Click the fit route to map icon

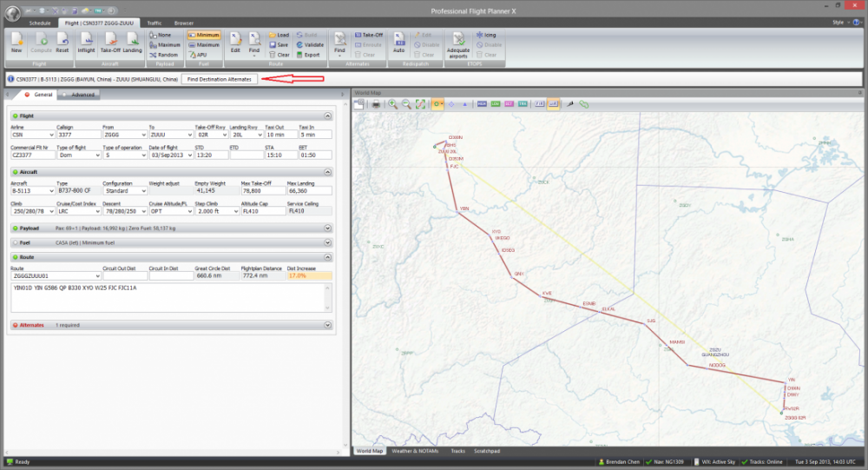click(421, 104)
